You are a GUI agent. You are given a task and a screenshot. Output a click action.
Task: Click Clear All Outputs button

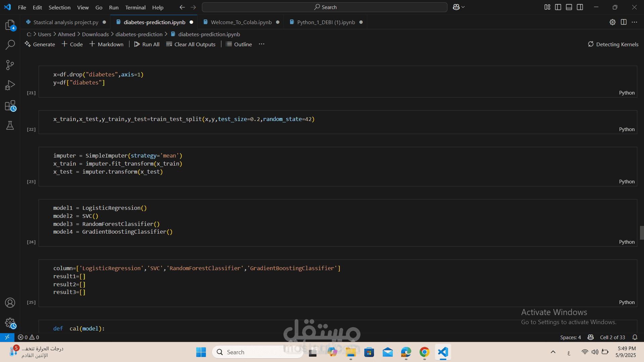(191, 44)
